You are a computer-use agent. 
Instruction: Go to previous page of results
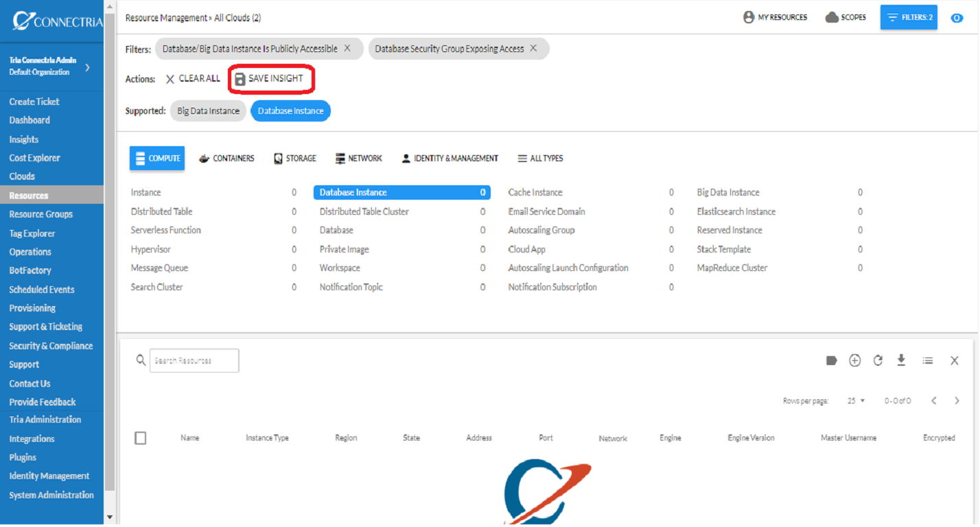(934, 401)
